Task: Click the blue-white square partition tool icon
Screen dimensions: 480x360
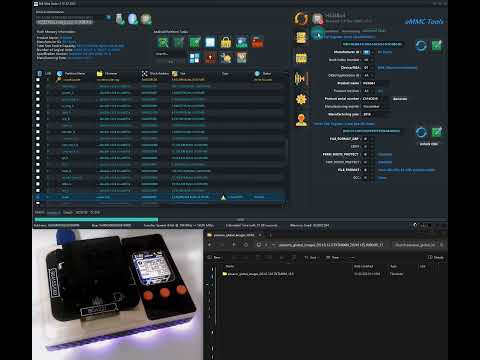Action: pos(210,42)
